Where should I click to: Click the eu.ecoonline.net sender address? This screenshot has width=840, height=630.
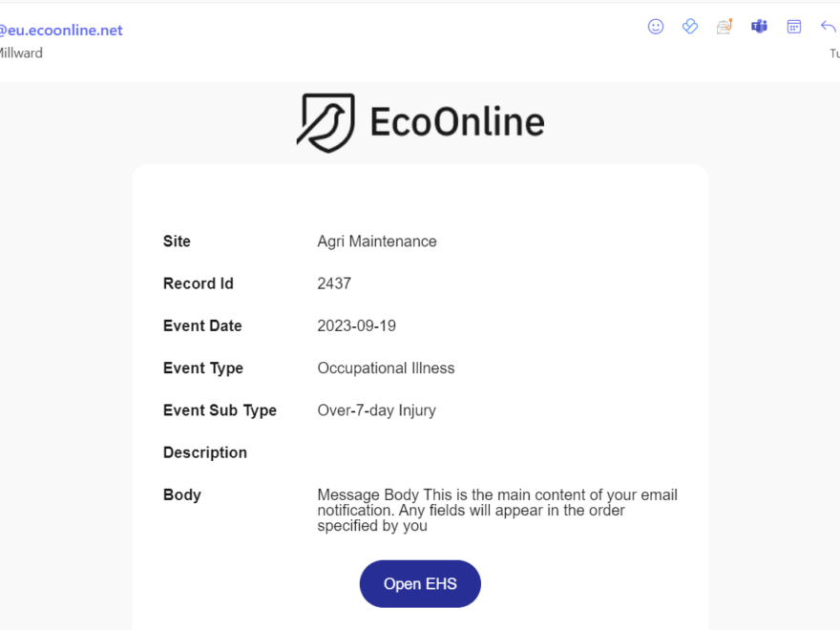pos(61,31)
